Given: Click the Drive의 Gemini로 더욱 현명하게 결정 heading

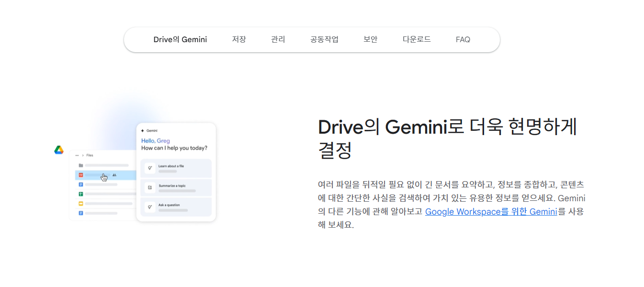Looking at the screenshot, I should [447, 139].
